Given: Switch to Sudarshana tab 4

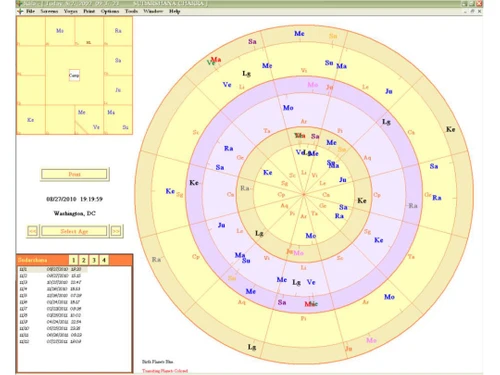Looking at the screenshot, I should tap(104, 260).
